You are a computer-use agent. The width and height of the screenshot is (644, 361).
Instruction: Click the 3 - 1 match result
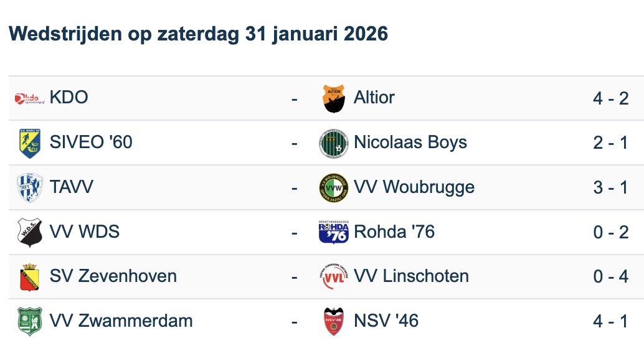tap(610, 187)
